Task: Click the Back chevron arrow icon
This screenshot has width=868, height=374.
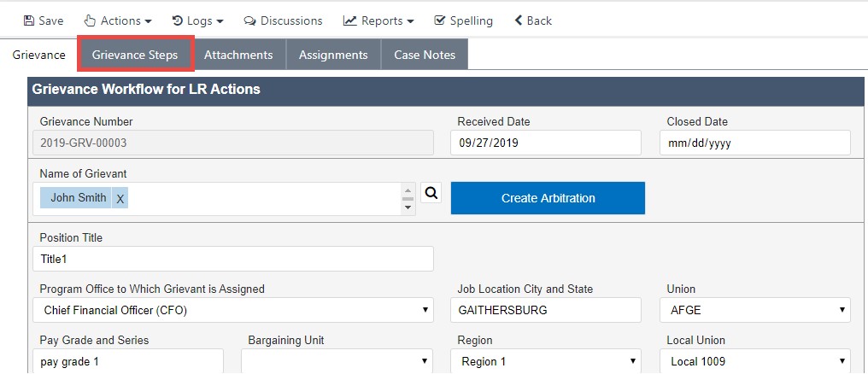Action: tap(519, 21)
